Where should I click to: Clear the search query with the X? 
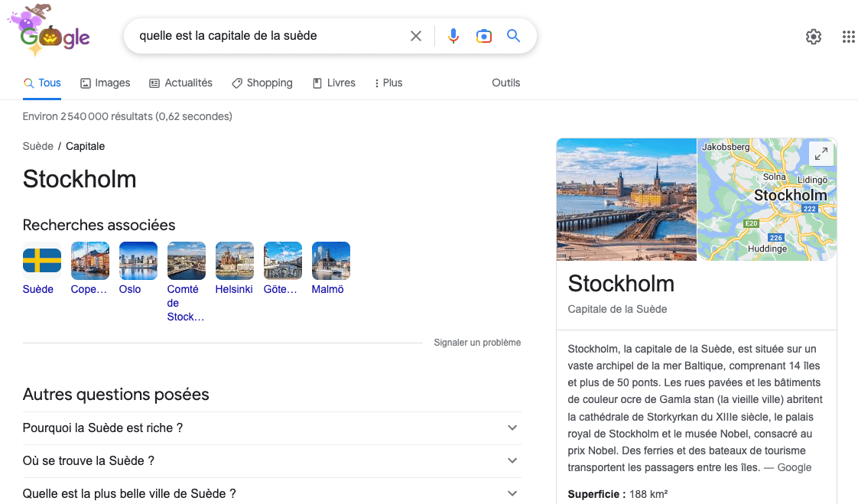point(415,35)
